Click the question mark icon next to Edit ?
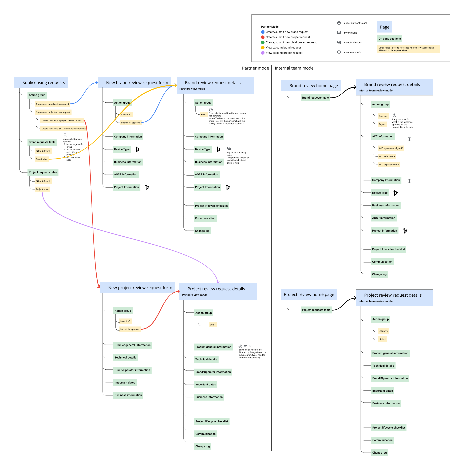474x476 pixels. [211, 110]
